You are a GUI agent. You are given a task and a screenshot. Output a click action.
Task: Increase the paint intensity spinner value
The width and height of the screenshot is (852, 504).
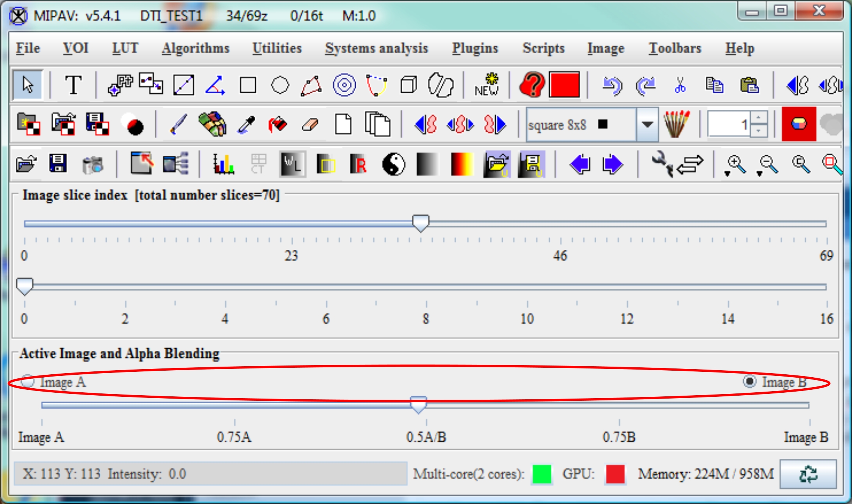[x=758, y=118]
